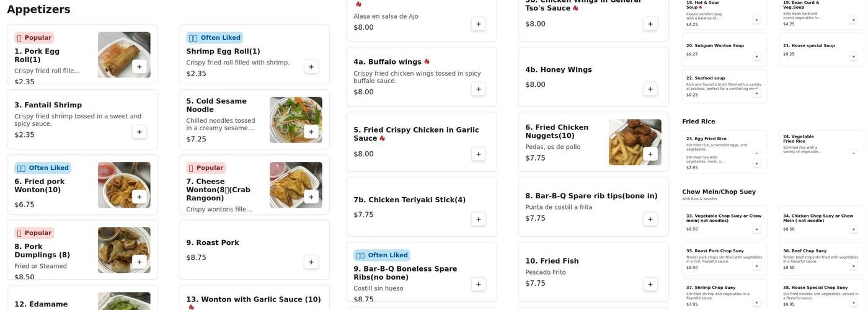Add Fried Crispy Chicken in Garlic Sauce
The height and width of the screenshot is (310, 868).
coord(478,154)
